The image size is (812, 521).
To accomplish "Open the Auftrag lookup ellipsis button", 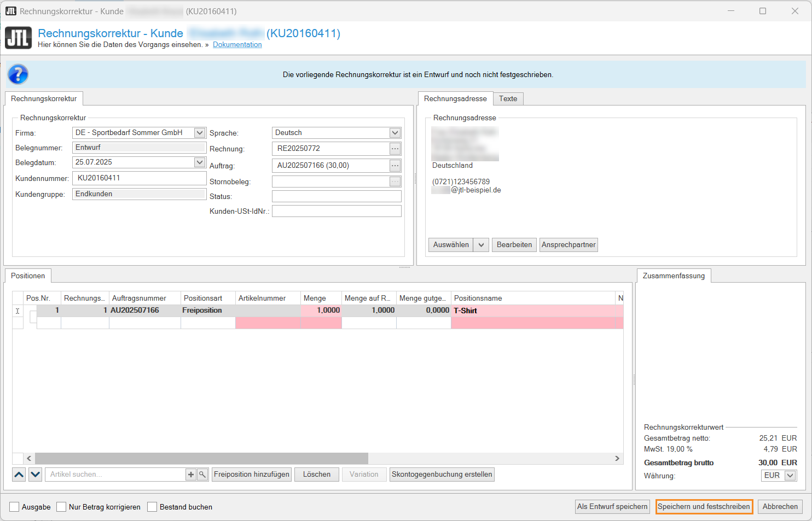I will click(x=395, y=166).
